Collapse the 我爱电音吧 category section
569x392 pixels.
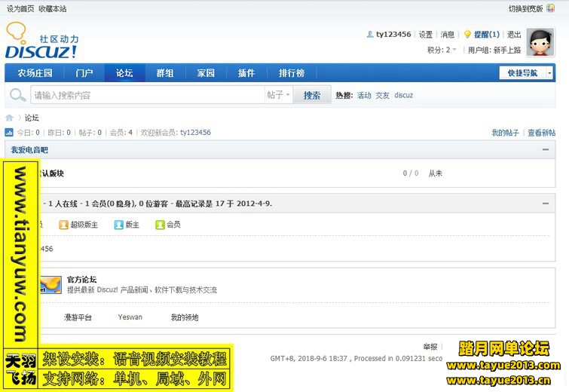pos(546,149)
